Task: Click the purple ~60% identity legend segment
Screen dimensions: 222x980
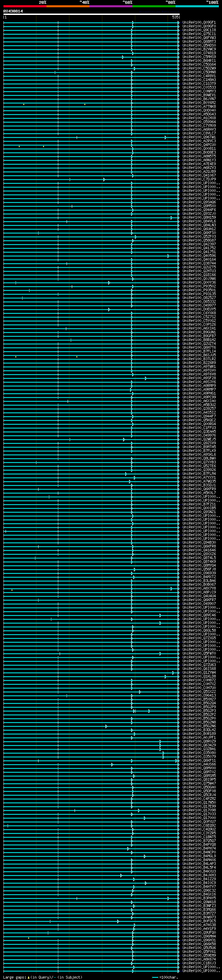Action: click(111, 6)
